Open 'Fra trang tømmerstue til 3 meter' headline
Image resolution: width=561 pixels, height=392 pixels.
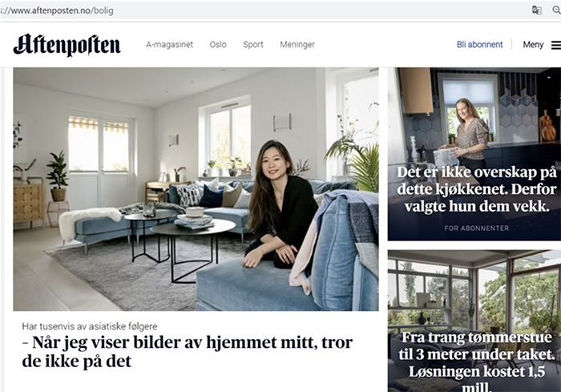[477, 362]
